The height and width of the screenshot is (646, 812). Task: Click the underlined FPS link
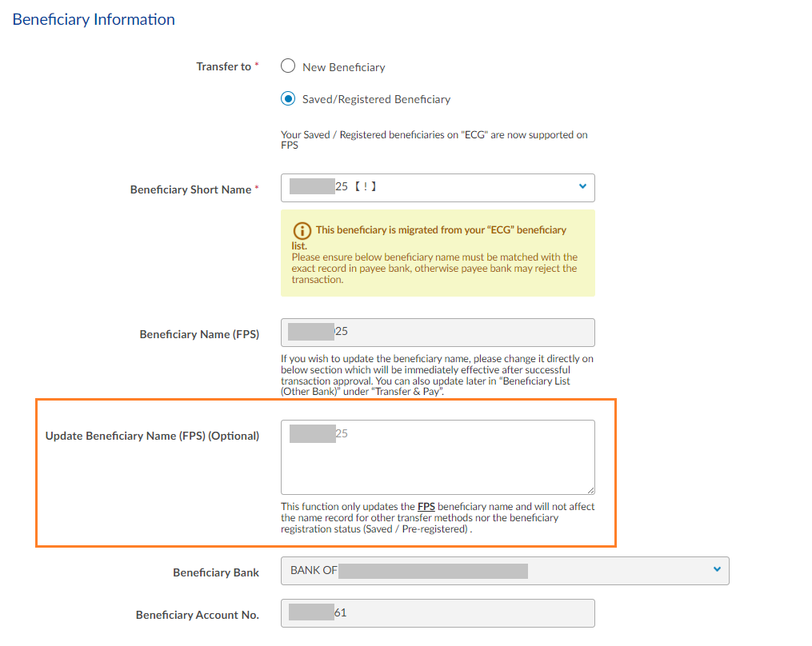click(x=426, y=507)
